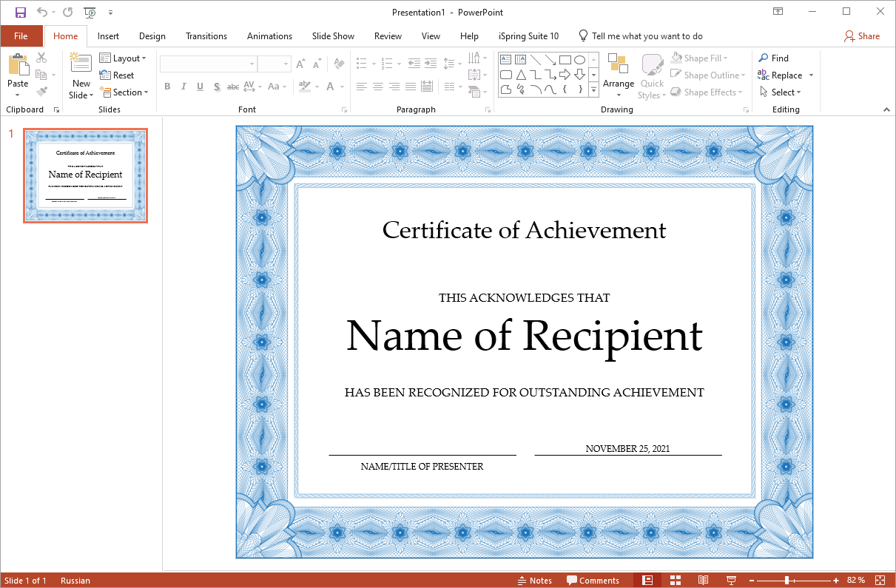Click the New Slide icon

(81, 65)
